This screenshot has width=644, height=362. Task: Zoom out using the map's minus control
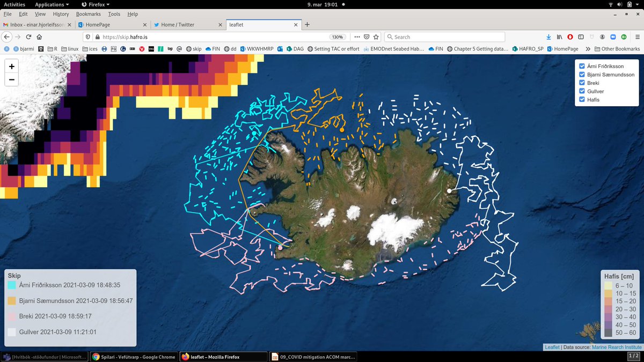click(11, 79)
